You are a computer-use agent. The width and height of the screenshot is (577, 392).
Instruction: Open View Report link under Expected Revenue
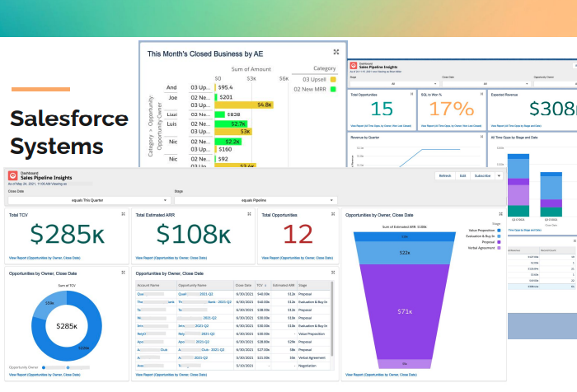[x=516, y=126]
